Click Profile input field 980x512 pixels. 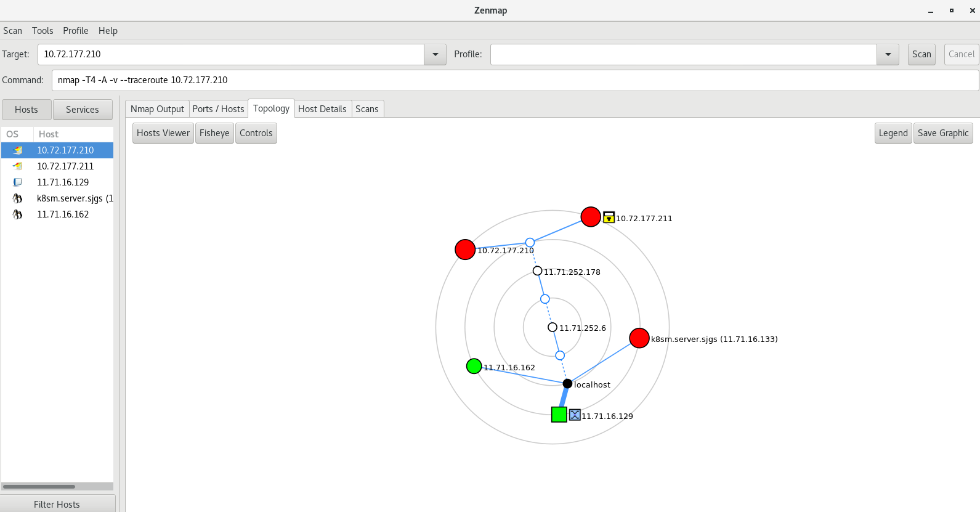[684, 54]
